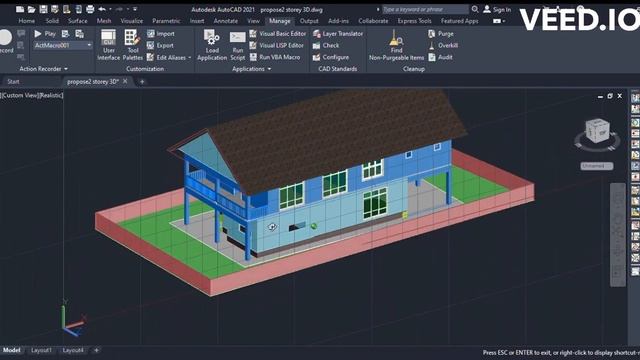The image size is (640, 360).
Task: Click the navigation bar on right of viewport
Action: click(618, 235)
